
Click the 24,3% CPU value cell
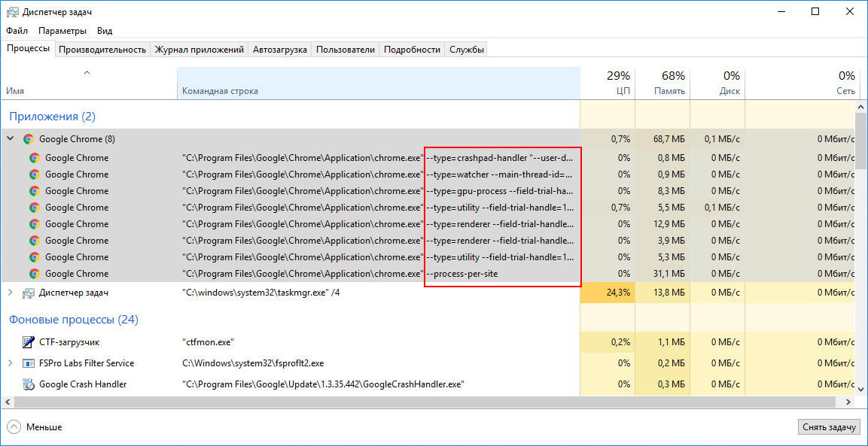(608, 293)
